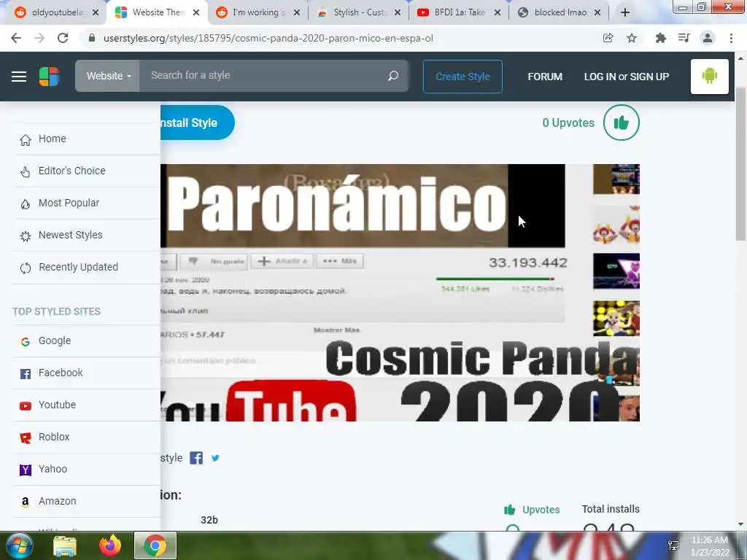Open a new tab with plus button

coord(625,12)
